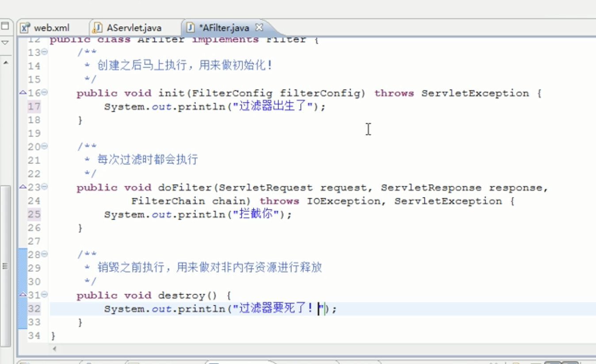Click println on line 25

pyautogui.click(x=202, y=215)
